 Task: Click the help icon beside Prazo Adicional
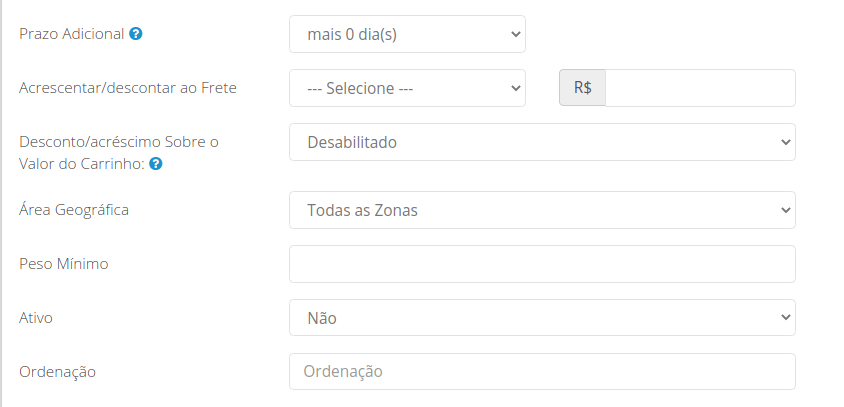(x=136, y=34)
